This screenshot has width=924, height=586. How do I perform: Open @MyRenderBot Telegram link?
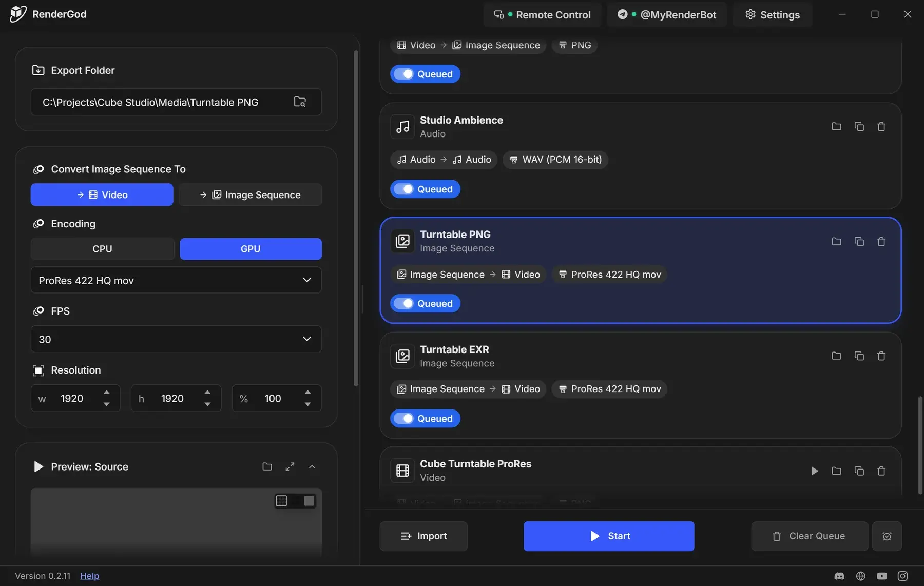coord(666,14)
